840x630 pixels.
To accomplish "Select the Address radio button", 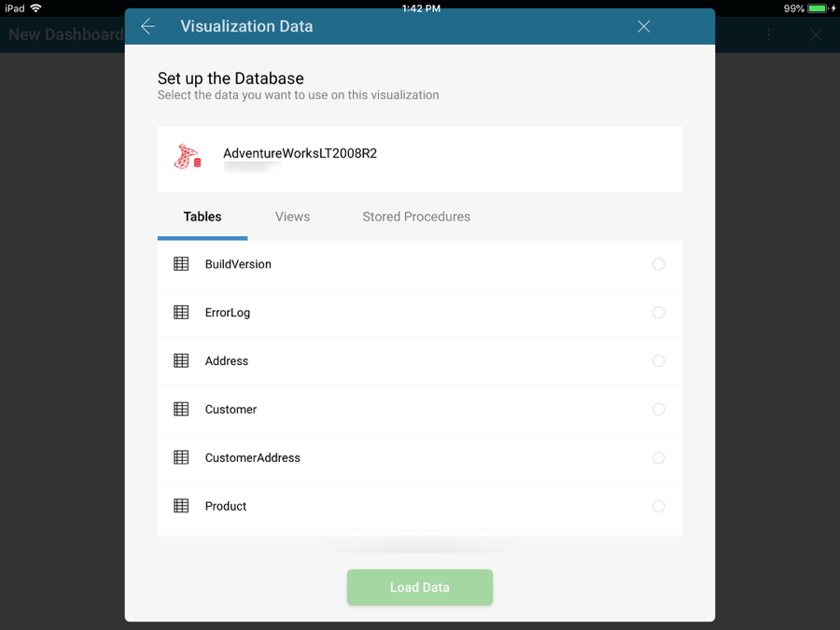I will tap(658, 361).
